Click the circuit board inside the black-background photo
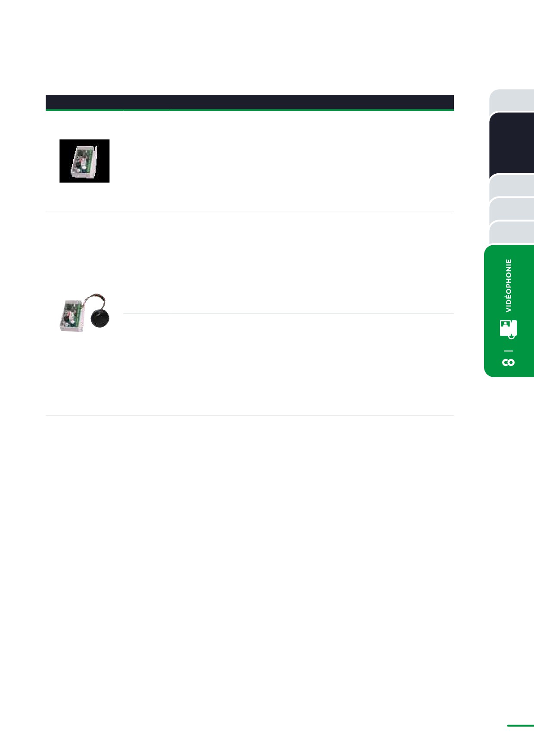The width and height of the screenshot is (534, 756). tap(83, 161)
